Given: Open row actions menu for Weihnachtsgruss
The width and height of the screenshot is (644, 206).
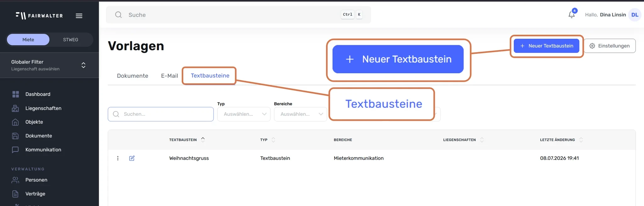Looking at the screenshot, I should (118, 158).
